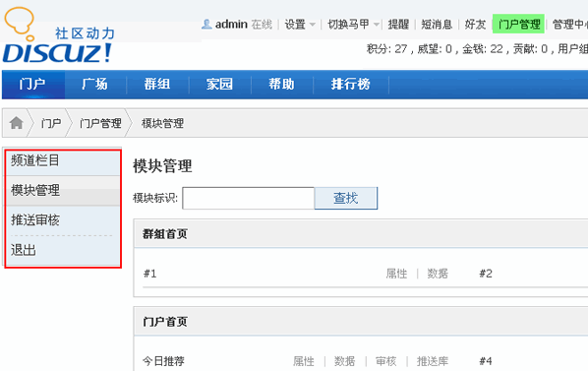
Task: Click the user avatar icon beside admin
Action: [206, 24]
